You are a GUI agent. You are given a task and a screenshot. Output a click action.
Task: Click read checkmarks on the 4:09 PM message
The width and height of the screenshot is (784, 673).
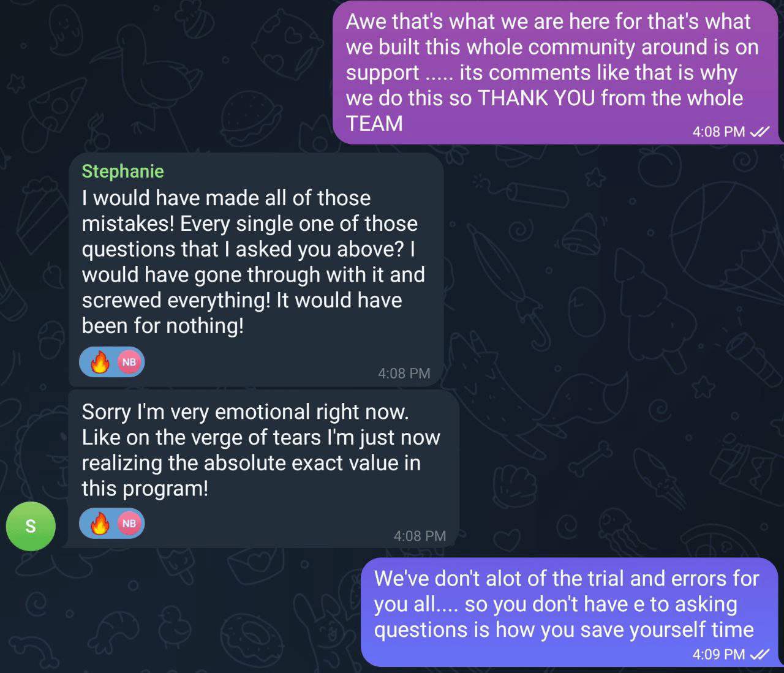click(x=760, y=655)
